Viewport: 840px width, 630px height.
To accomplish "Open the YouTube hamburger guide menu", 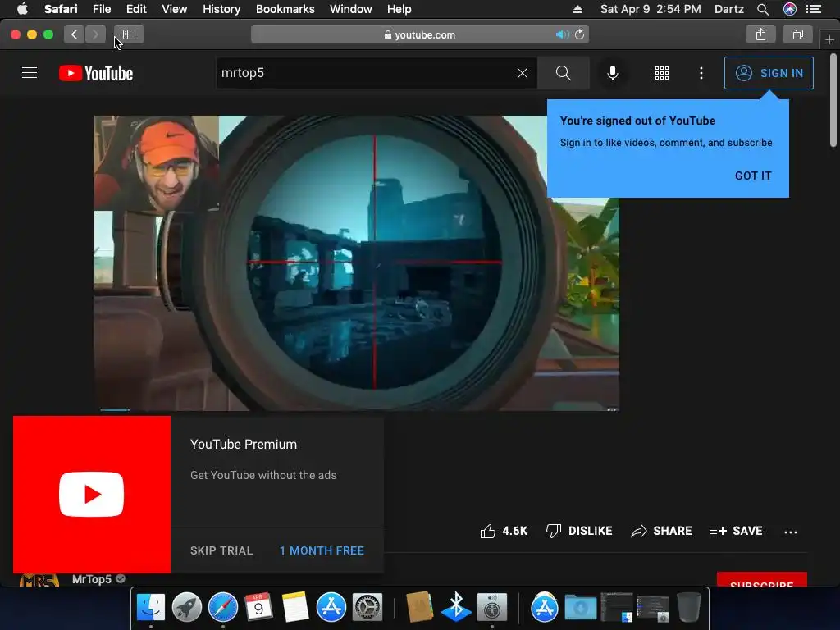I will click(x=30, y=73).
